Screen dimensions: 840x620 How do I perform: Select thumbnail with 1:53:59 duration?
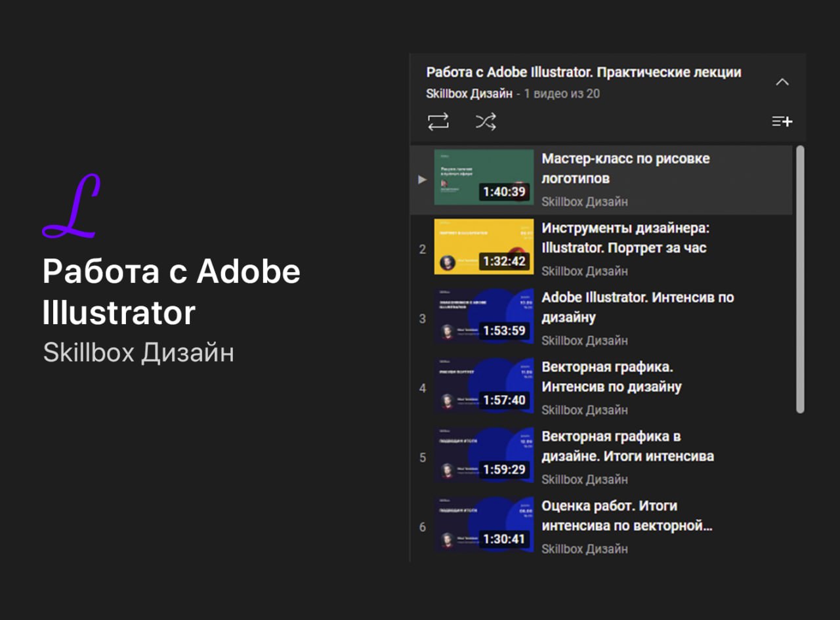(484, 316)
